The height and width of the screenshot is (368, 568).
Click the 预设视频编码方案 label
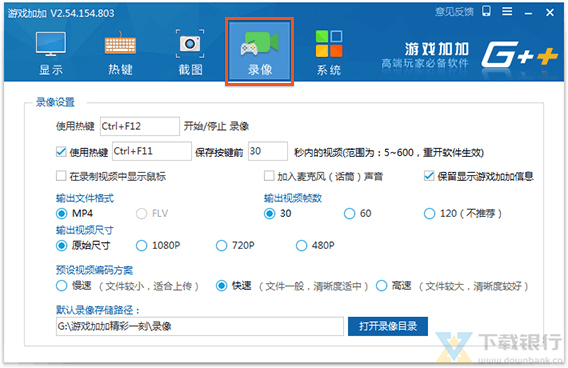[x=95, y=270]
